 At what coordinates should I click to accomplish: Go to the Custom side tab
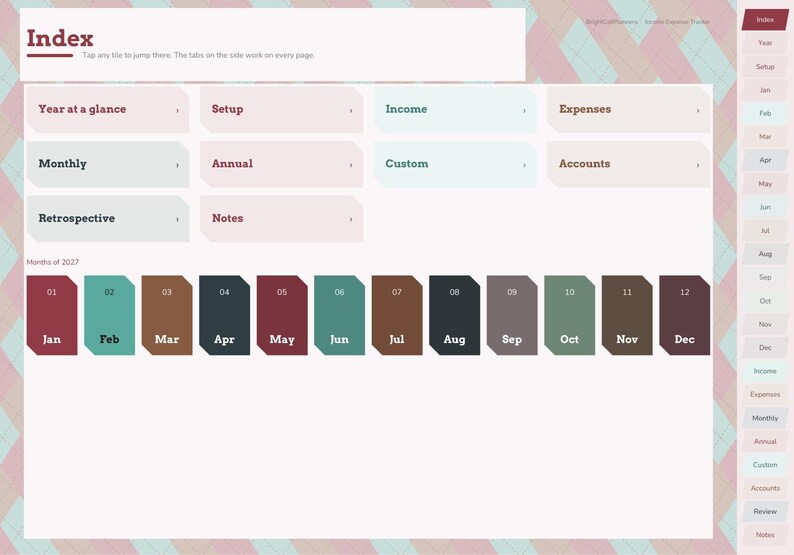click(x=765, y=465)
